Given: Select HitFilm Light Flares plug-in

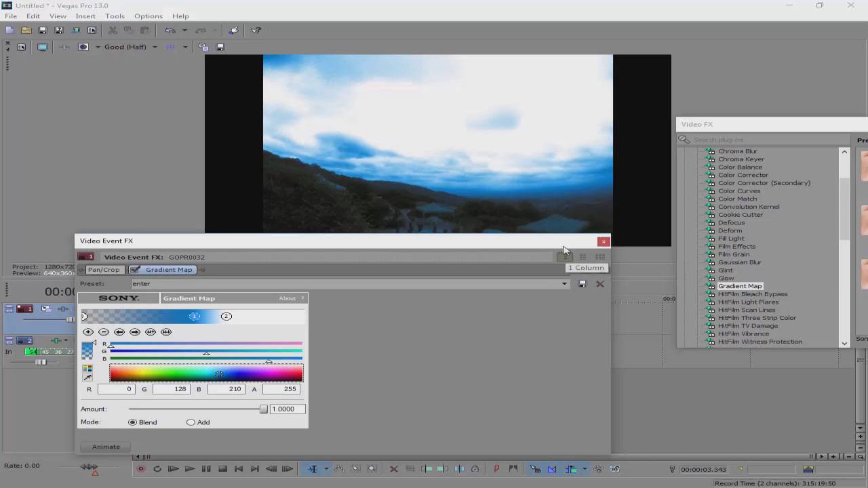Looking at the screenshot, I should (x=749, y=302).
